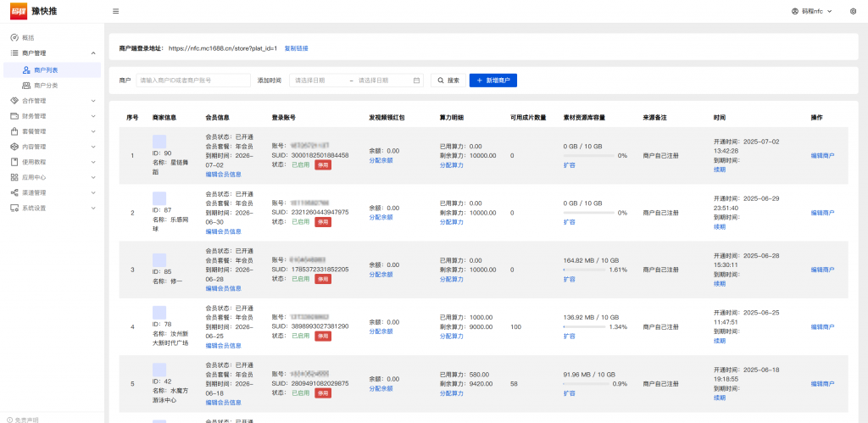Click the calendar icon in date range field
Screen dimensions: 868x423
click(417, 81)
